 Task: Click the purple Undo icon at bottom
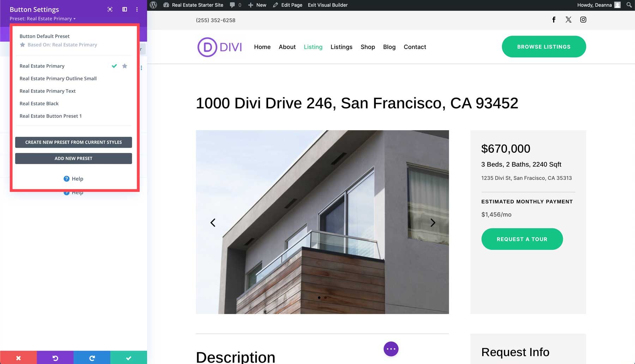click(55, 358)
